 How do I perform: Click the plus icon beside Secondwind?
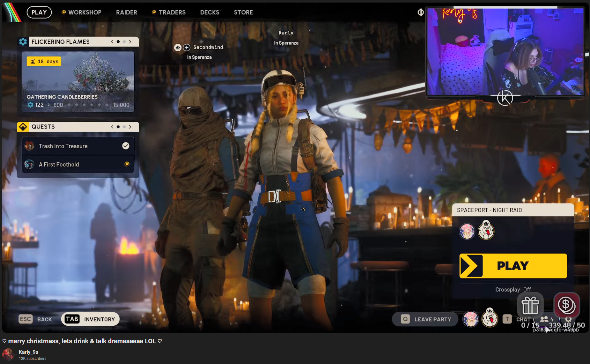(x=187, y=48)
